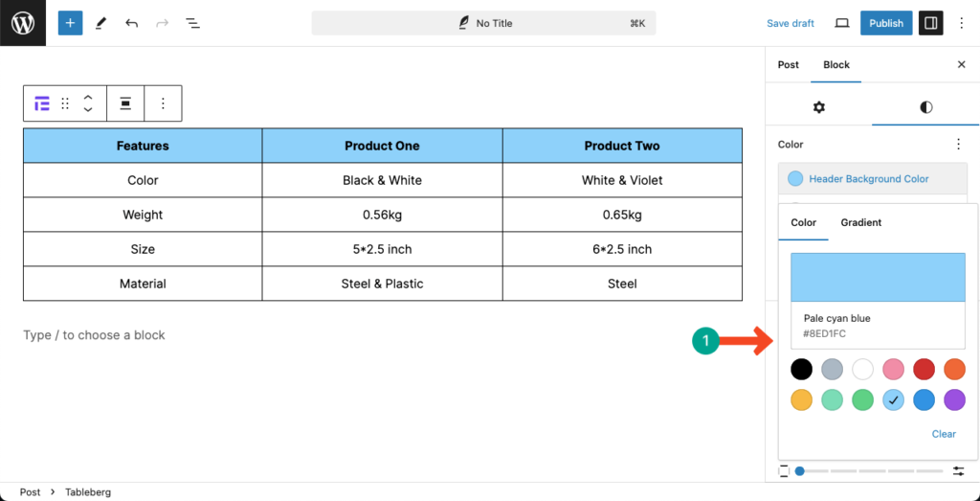980x501 pixels.
Task: Pick the white color swatch
Action: tap(862, 369)
